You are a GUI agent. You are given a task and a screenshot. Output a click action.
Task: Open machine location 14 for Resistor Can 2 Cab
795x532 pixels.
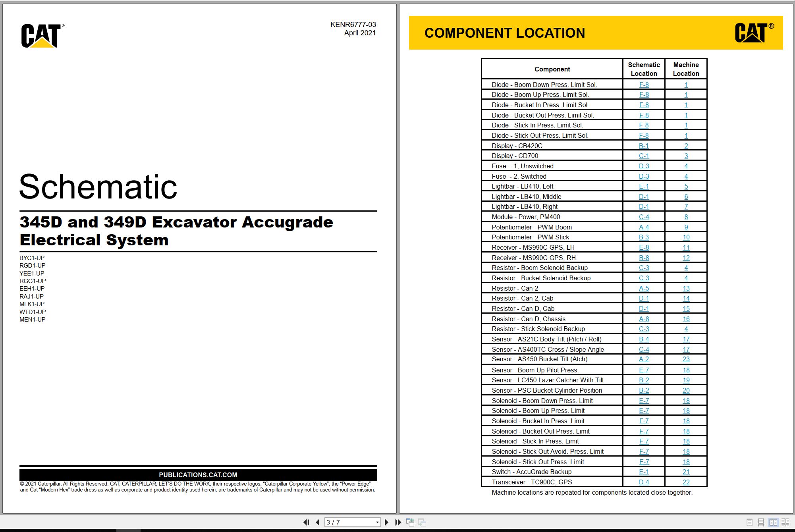(x=686, y=298)
